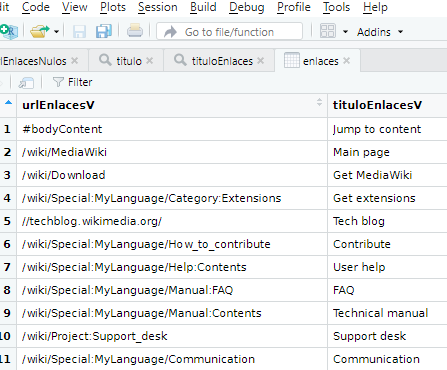The image size is (447, 370).
Task: Select the Main page cell
Action: pyautogui.click(x=387, y=152)
